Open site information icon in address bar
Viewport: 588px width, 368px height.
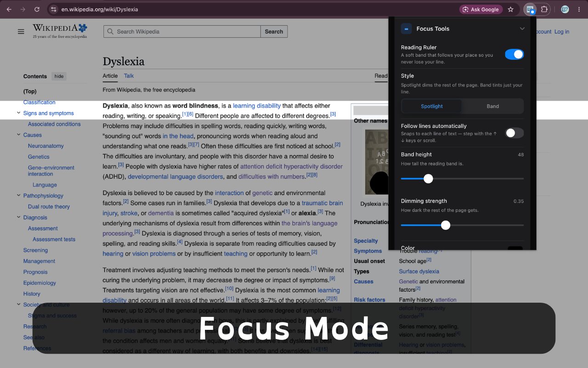[54, 9]
